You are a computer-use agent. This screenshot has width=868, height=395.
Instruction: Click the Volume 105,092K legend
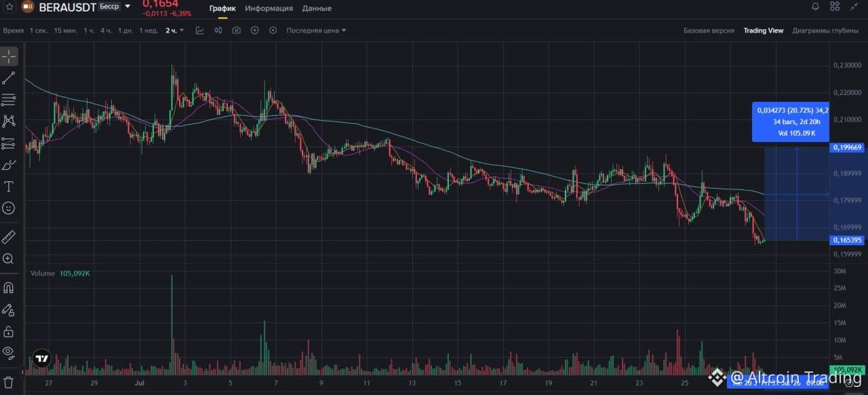coord(60,273)
